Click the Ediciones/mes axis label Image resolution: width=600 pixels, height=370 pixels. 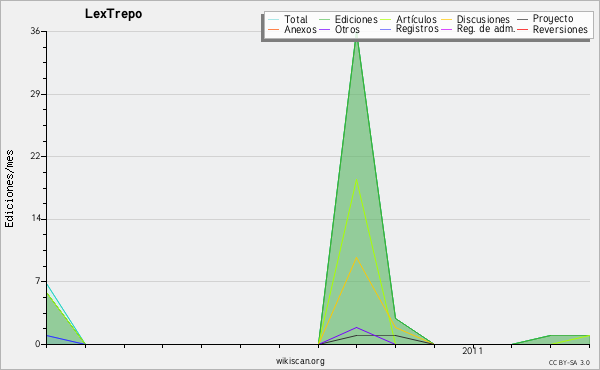(x=9, y=189)
